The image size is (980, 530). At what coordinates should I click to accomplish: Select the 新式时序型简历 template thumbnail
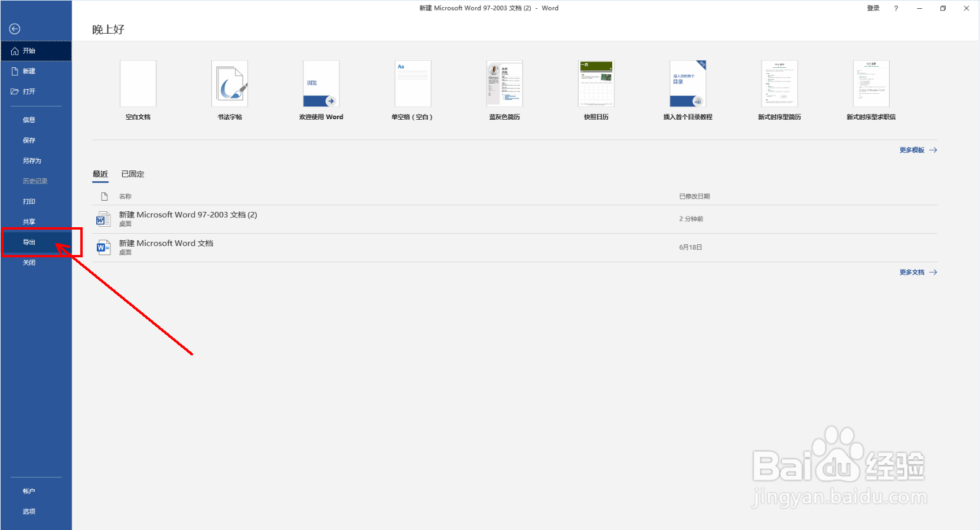point(779,84)
